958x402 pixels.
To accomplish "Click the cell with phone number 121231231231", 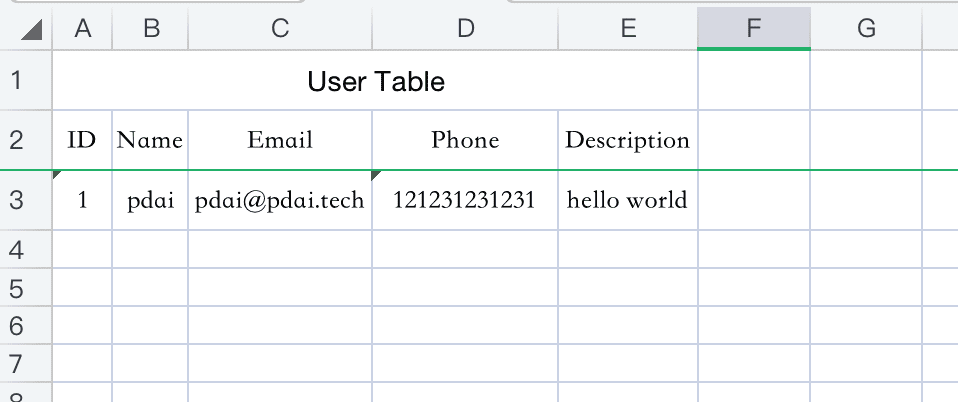I will pyautogui.click(x=465, y=200).
